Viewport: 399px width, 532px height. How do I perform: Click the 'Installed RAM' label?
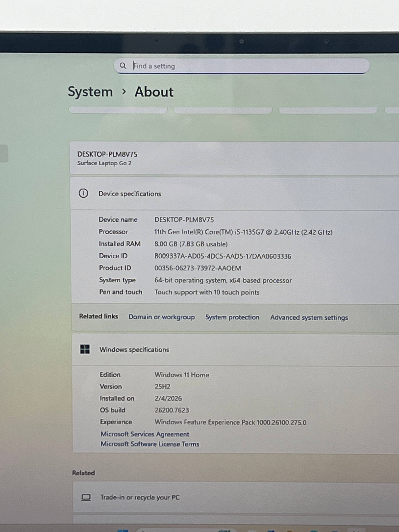click(120, 244)
